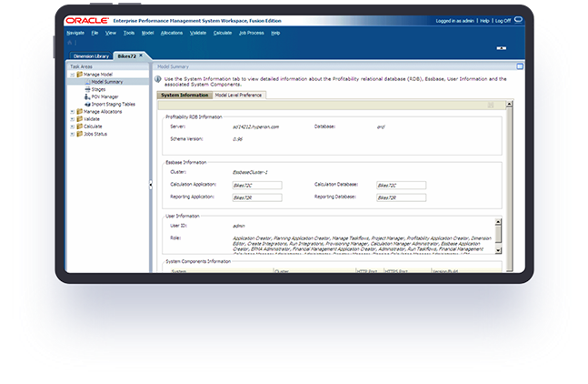
Task: Click the Model Summary page icon
Action: [x=88, y=82]
